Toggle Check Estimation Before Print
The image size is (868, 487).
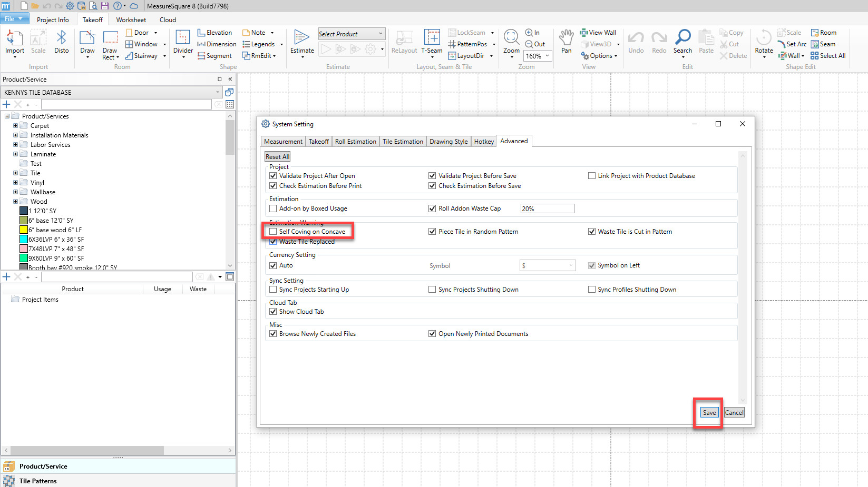pyautogui.click(x=273, y=186)
